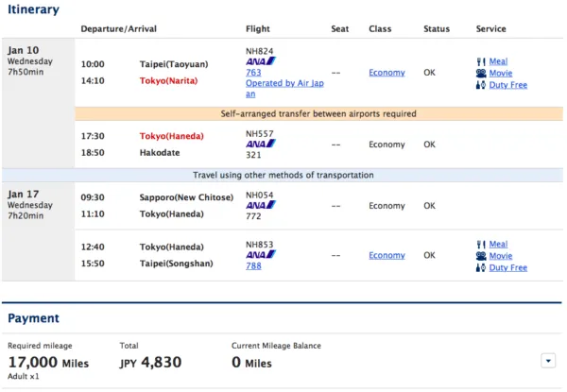Click the ANA logo under flight NH824
The image size is (567, 392).
261,61
